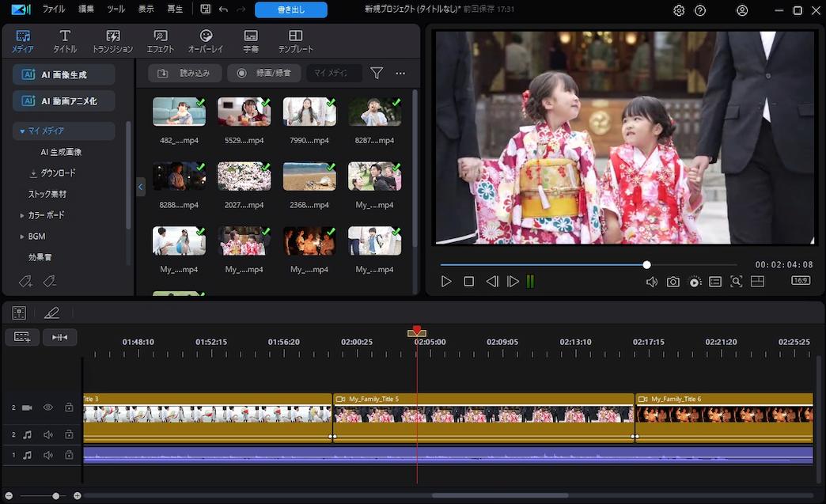Image resolution: width=826 pixels, height=504 pixels.
Task: Expand the カラーボード sidebar section
Action: (x=22, y=214)
